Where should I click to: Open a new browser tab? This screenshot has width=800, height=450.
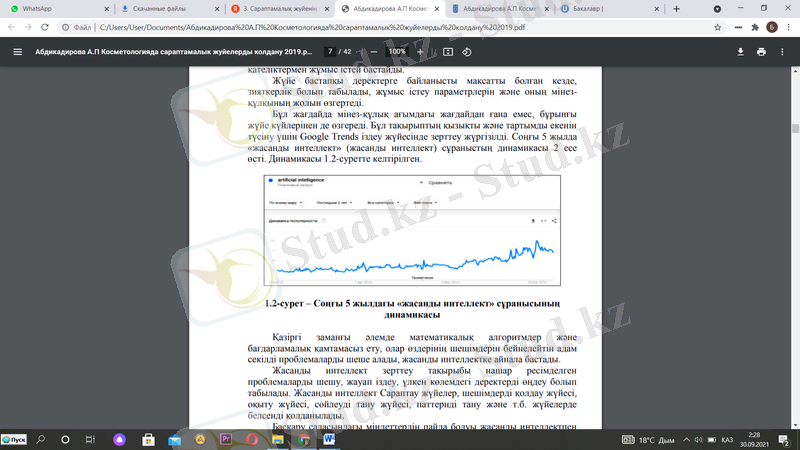pyautogui.click(x=677, y=9)
